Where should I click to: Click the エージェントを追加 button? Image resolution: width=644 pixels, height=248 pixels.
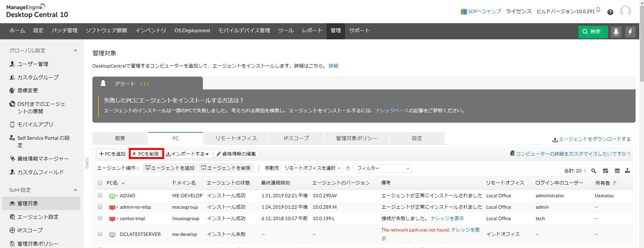tap(170, 168)
